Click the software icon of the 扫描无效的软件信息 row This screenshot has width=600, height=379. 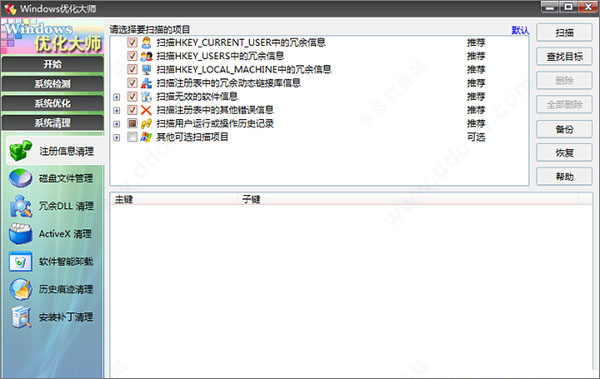click(x=146, y=96)
